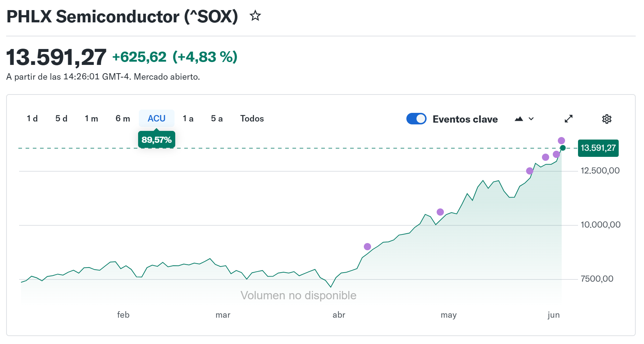Screen dimensions: 644x344
Task: Select the ACU year-to-date range
Action: pos(156,119)
